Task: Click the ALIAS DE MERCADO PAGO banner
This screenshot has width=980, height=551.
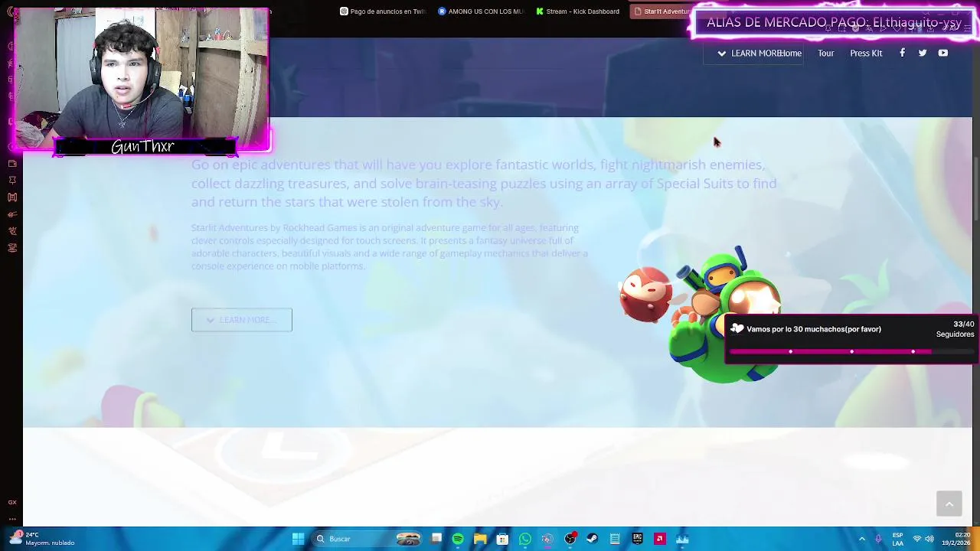Action: [834, 23]
